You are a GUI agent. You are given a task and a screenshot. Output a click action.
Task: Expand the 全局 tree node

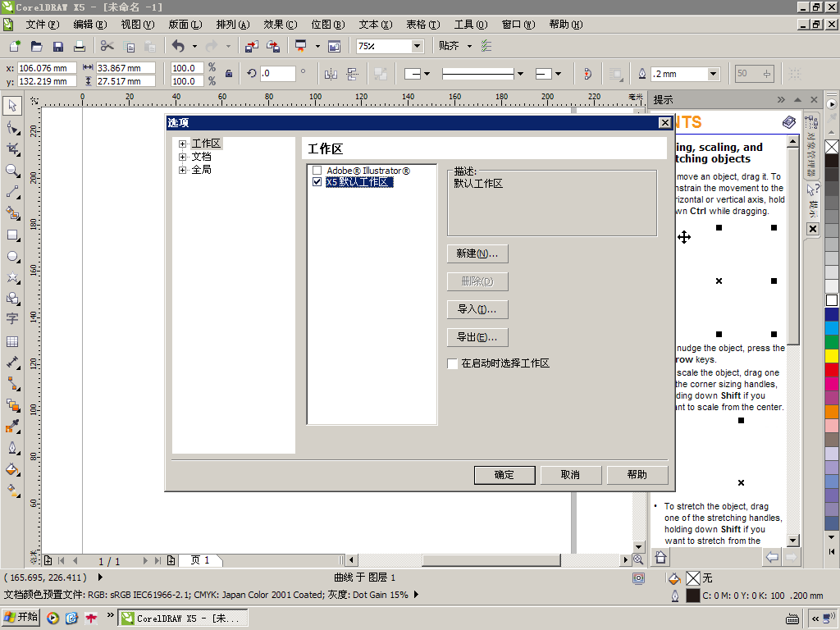(183, 170)
